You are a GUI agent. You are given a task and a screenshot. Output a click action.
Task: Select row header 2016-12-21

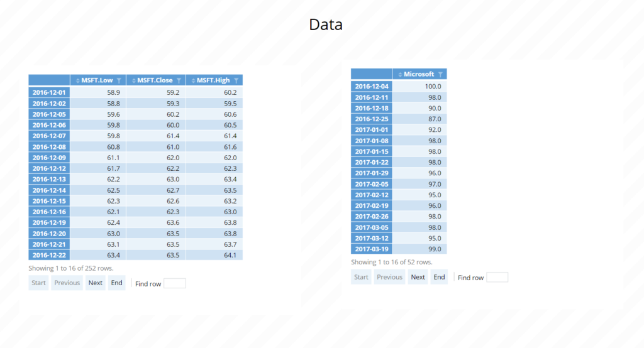(x=49, y=244)
